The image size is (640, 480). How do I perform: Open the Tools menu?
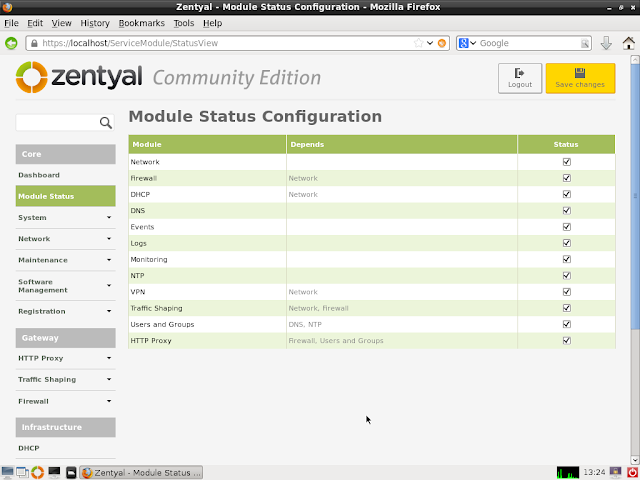(x=184, y=23)
